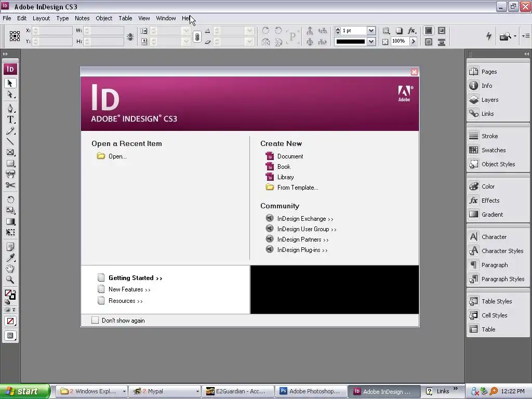This screenshot has height=399, width=532.
Task: Open the Layout menu
Action: coord(41,18)
